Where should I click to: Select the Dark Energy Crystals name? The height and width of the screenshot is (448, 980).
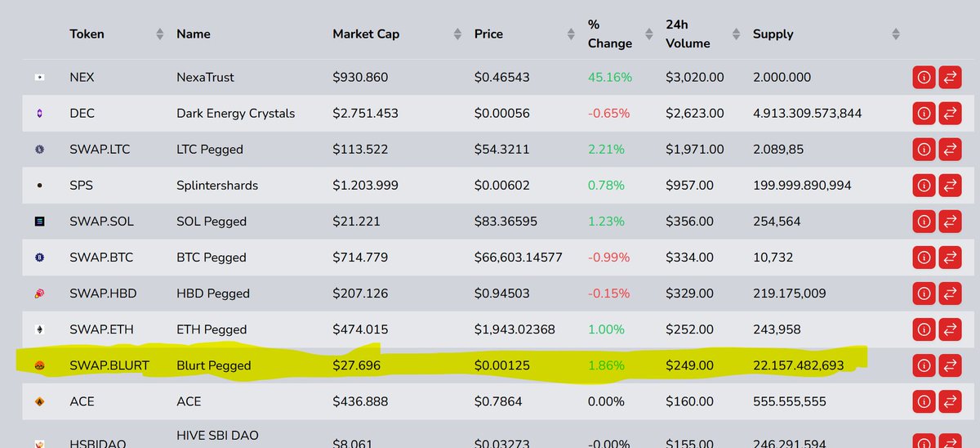point(236,114)
